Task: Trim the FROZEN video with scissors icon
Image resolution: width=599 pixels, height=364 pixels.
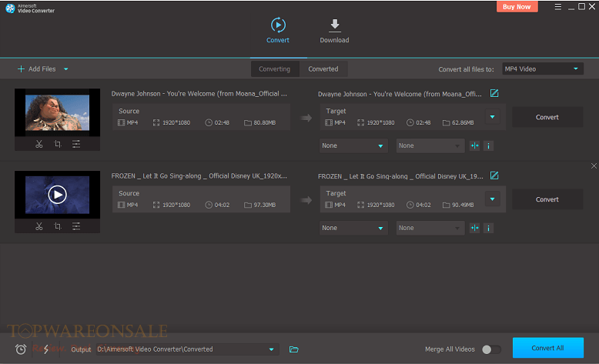Action: coord(39,226)
